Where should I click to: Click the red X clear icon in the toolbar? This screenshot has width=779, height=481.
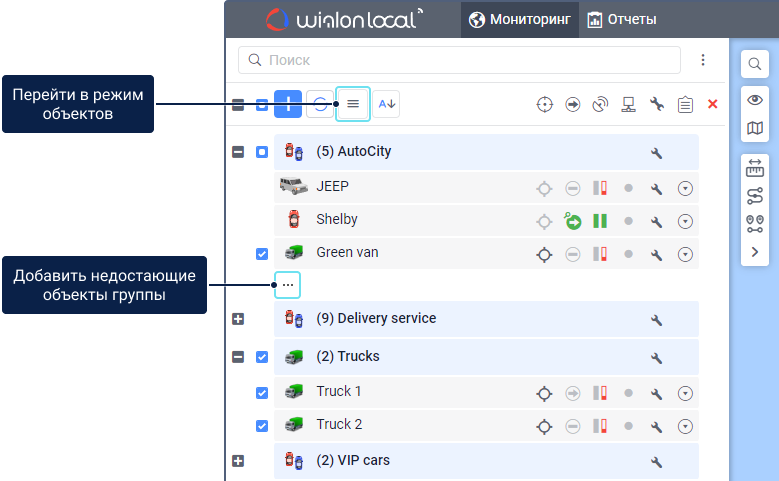point(712,104)
